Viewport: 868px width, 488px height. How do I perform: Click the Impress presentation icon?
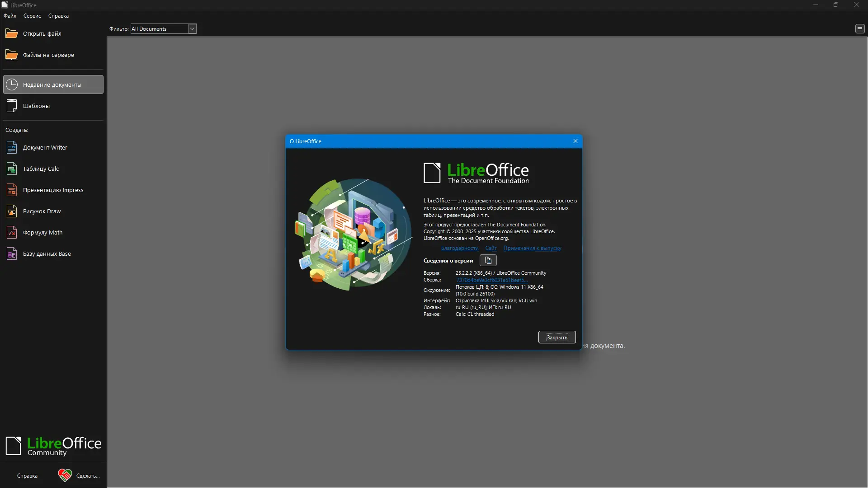click(x=12, y=190)
